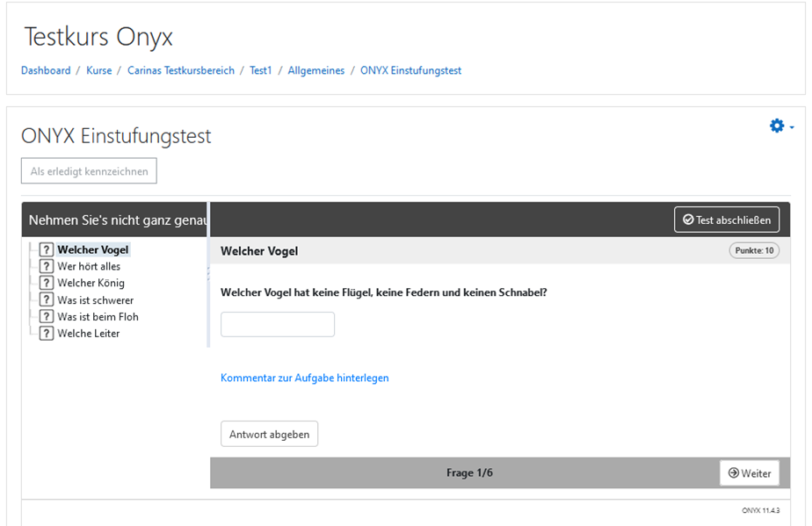
Task: Navigate to the "Dashboard" breadcrumb
Action: tap(46, 70)
